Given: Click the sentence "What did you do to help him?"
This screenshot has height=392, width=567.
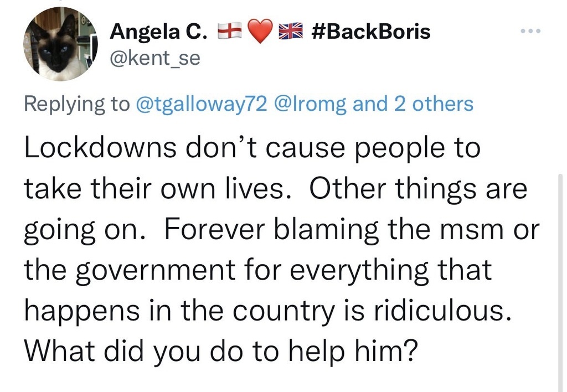Looking at the screenshot, I should [219, 352].
